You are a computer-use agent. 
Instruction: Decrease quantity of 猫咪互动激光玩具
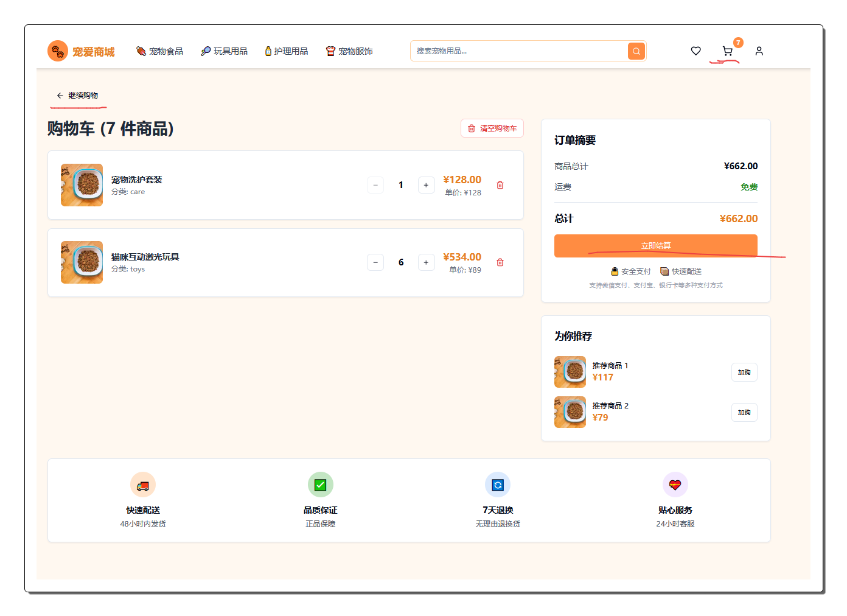375,262
